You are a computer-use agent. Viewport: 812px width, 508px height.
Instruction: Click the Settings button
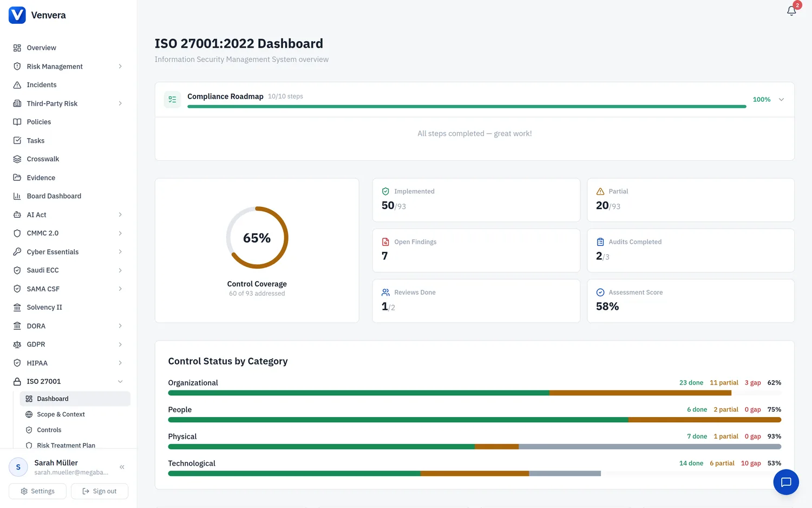[37, 491]
